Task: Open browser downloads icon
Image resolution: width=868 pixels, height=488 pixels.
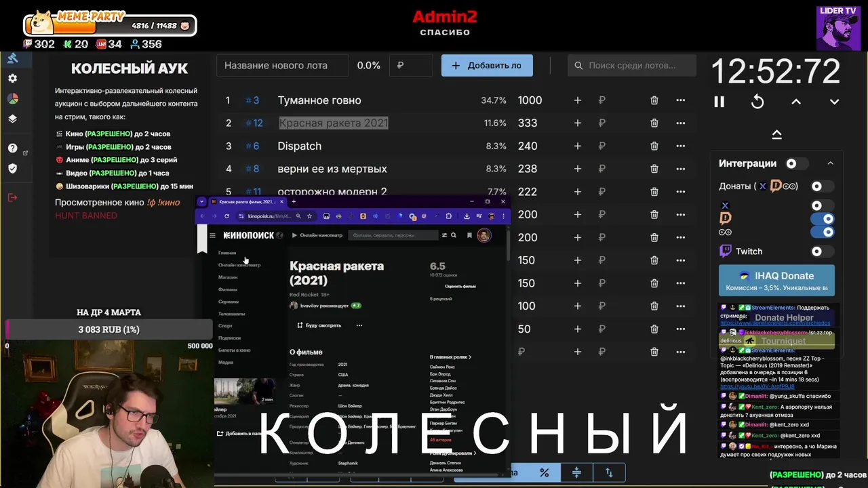Action: [467, 216]
